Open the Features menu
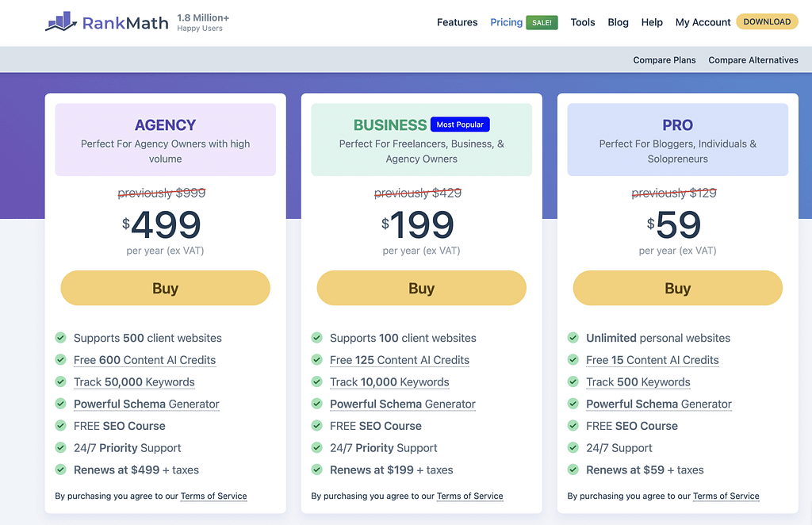The image size is (812, 525). coord(457,22)
